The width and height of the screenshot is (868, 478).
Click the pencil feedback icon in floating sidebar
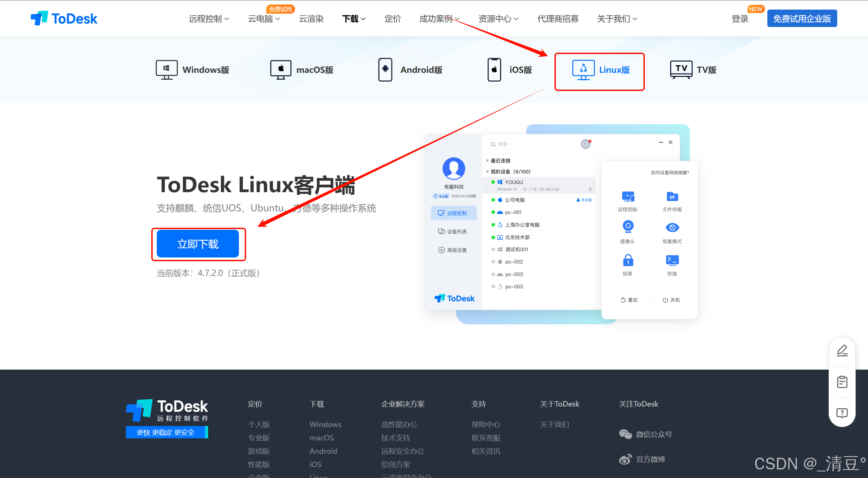tap(842, 351)
